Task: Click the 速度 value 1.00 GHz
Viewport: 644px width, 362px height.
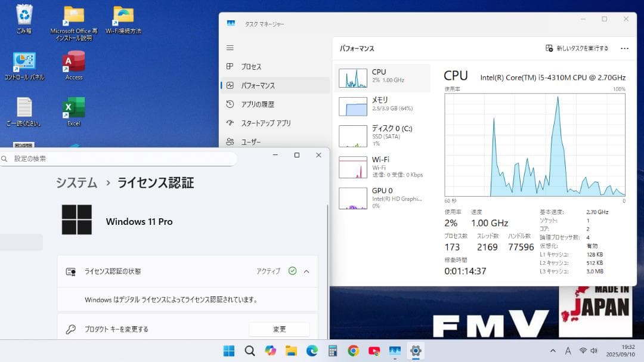Action: (490, 223)
